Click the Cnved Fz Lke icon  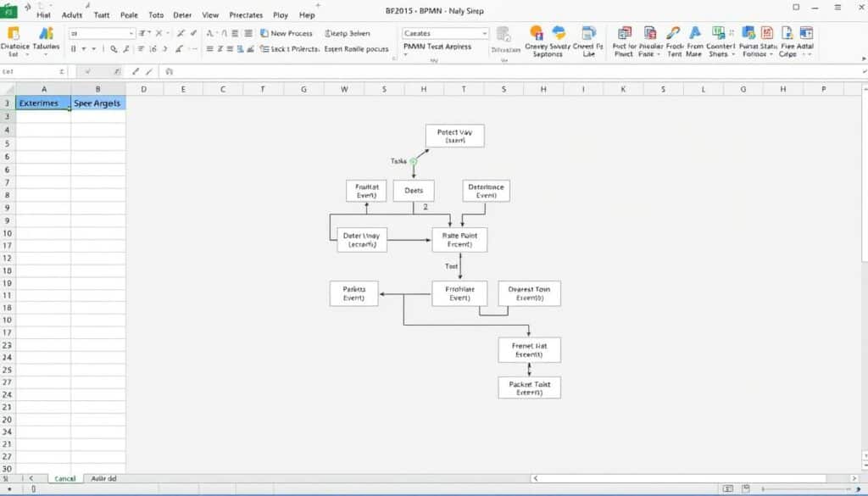tap(589, 33)
